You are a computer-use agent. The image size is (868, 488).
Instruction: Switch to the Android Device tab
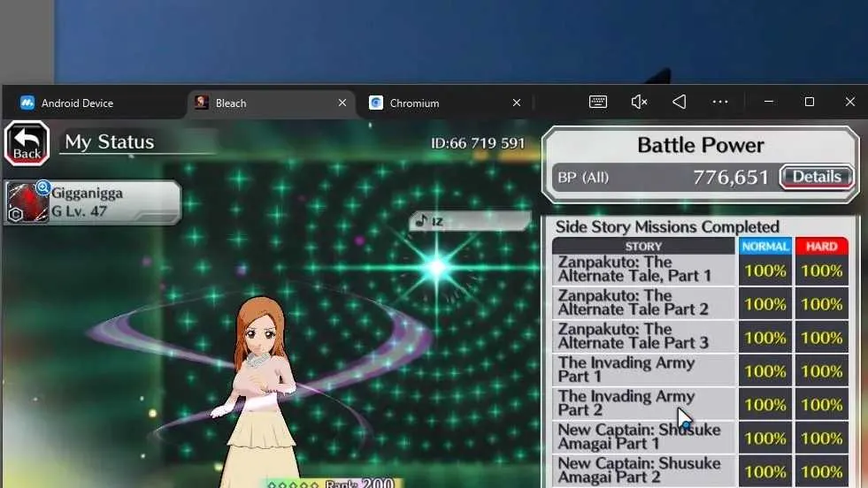93,103
